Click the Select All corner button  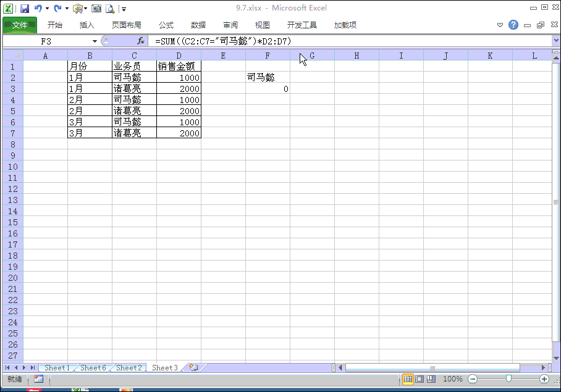tap(13, 56)
